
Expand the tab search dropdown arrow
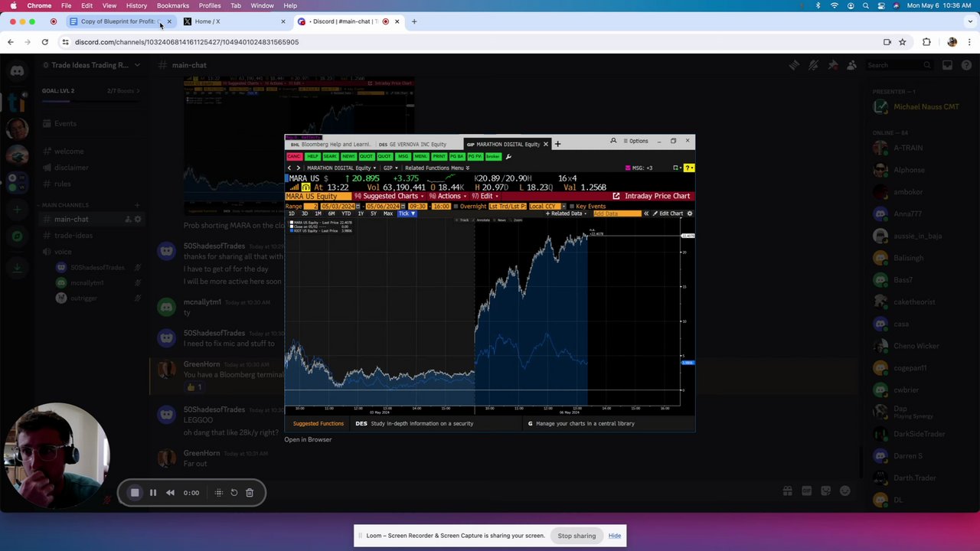pos(969,21)
